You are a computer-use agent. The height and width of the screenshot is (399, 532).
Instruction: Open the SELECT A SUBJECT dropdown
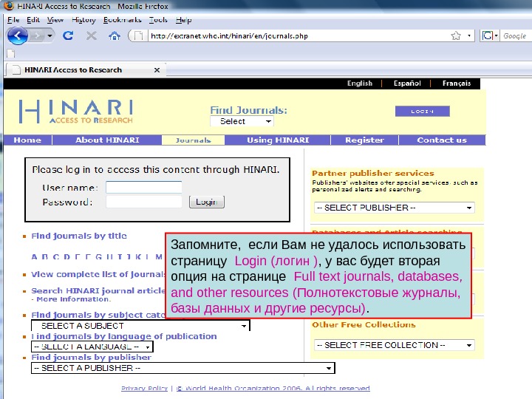click(140, 326)
